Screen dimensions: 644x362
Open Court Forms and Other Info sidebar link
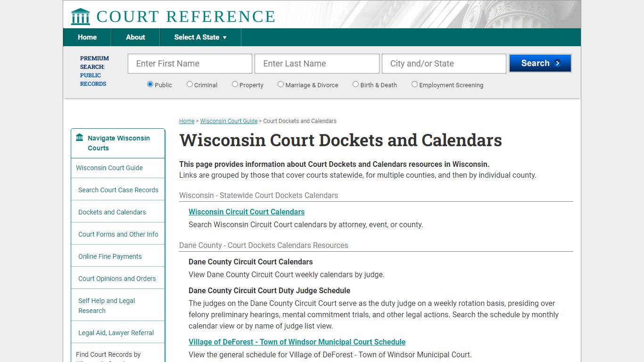[118, 234]
